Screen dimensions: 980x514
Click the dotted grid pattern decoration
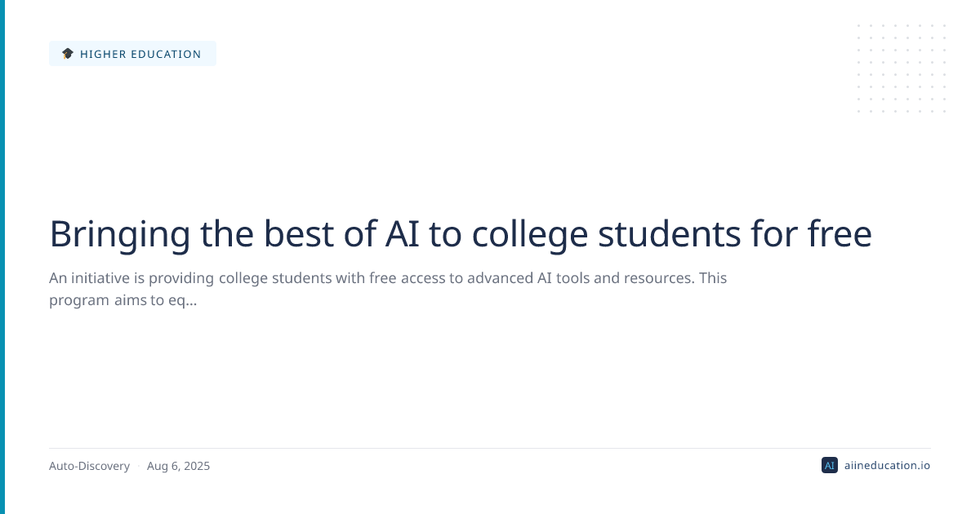pyautogui.click(x=902, y=69)
